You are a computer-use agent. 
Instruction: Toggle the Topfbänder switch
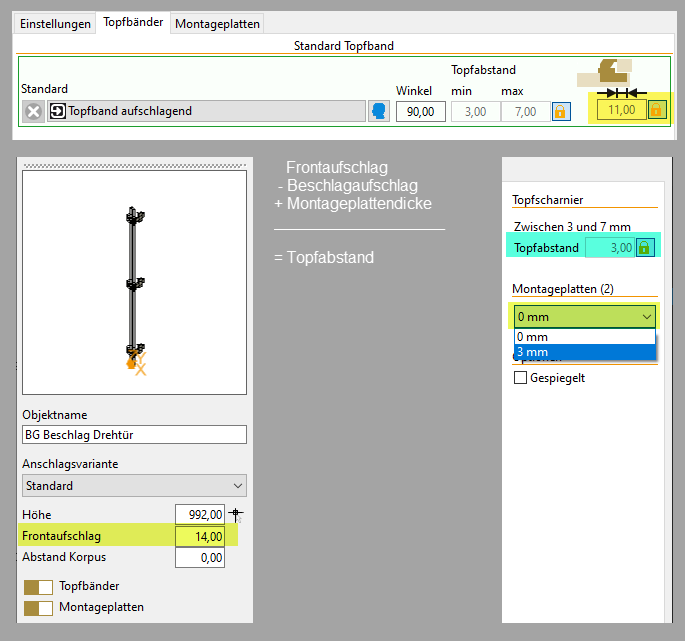(38, 587)
